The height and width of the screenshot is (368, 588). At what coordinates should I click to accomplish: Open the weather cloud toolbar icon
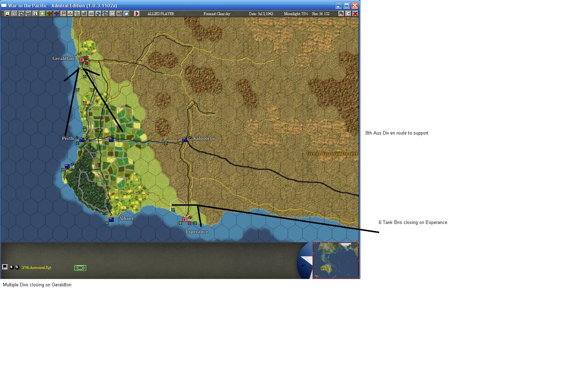click(126, 14)
